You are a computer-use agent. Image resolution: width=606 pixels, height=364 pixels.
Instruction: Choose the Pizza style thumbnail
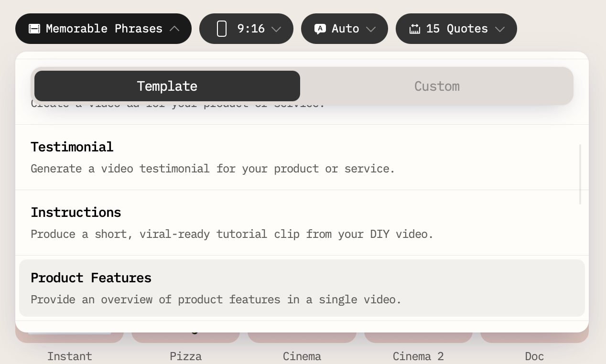pos(185,337)
